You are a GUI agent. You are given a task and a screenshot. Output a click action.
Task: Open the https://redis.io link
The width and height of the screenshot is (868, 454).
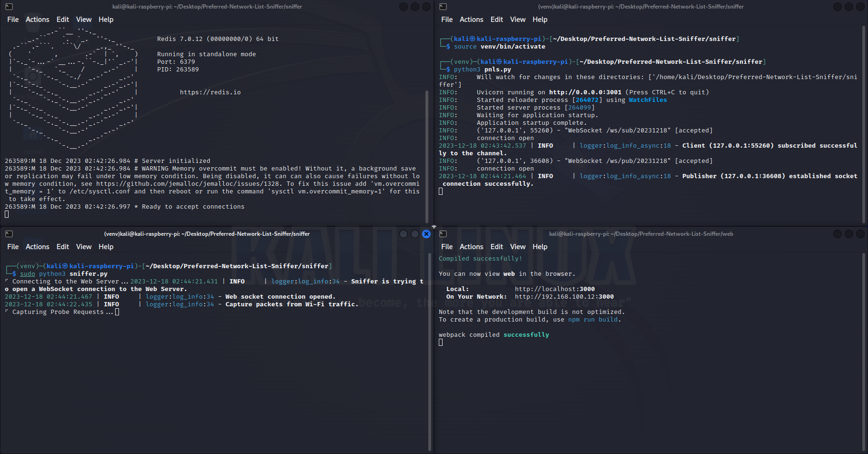click(x=210, y=92)
